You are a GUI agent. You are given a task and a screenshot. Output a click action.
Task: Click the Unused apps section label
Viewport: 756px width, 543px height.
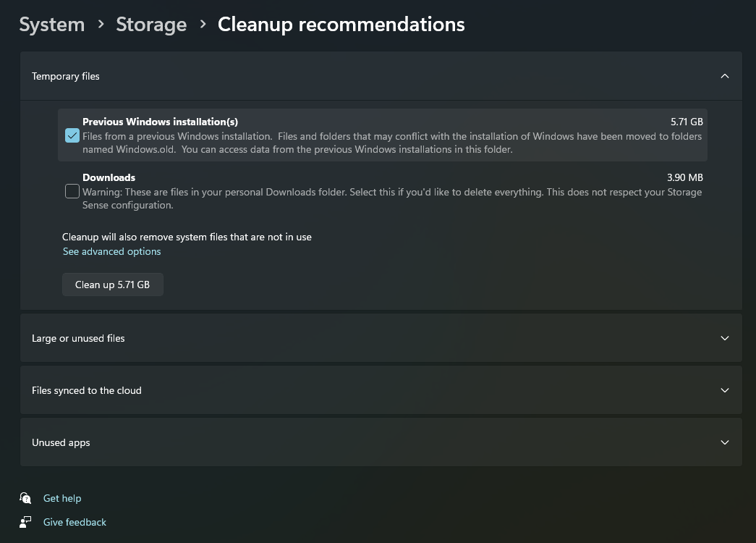click(x=61, y=442)
